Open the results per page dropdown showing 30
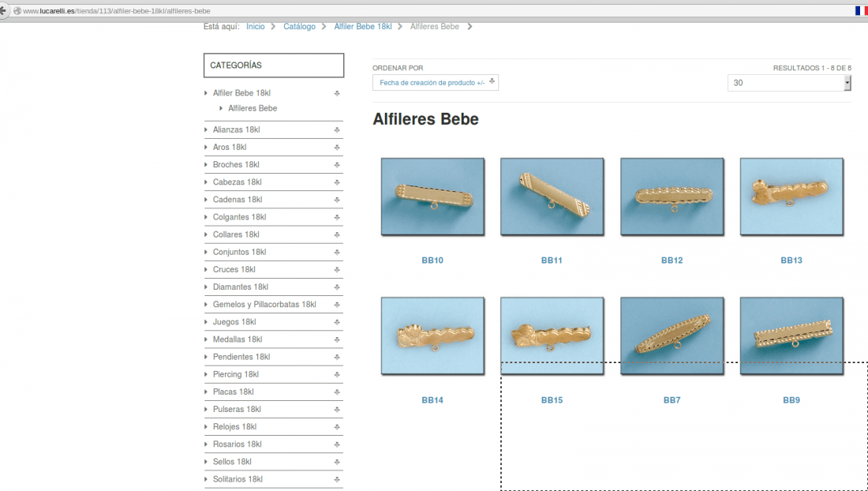868x491 pixels. (789, 83)
